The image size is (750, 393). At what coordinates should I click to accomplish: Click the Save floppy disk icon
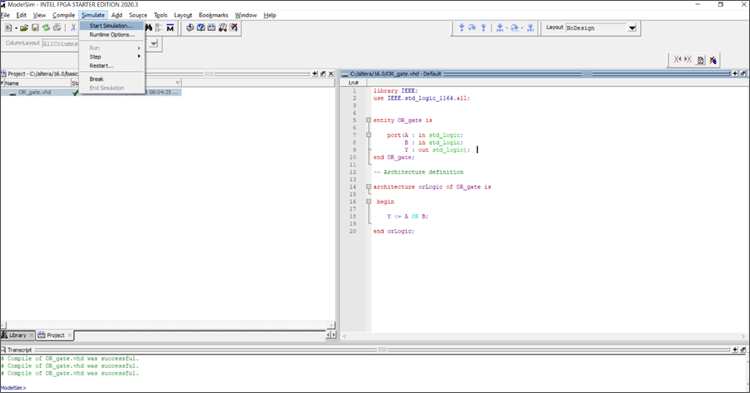click(x=35, y=28)
